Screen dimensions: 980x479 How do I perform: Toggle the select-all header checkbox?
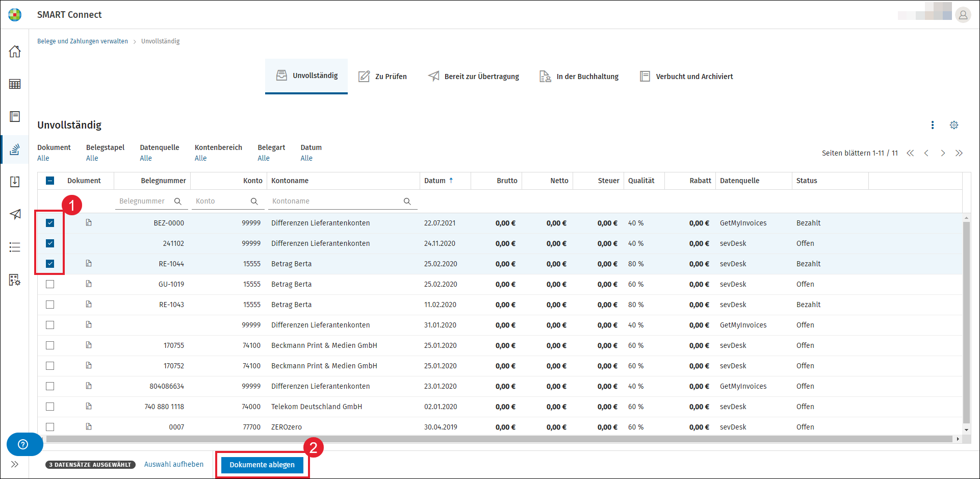point(50,181)
